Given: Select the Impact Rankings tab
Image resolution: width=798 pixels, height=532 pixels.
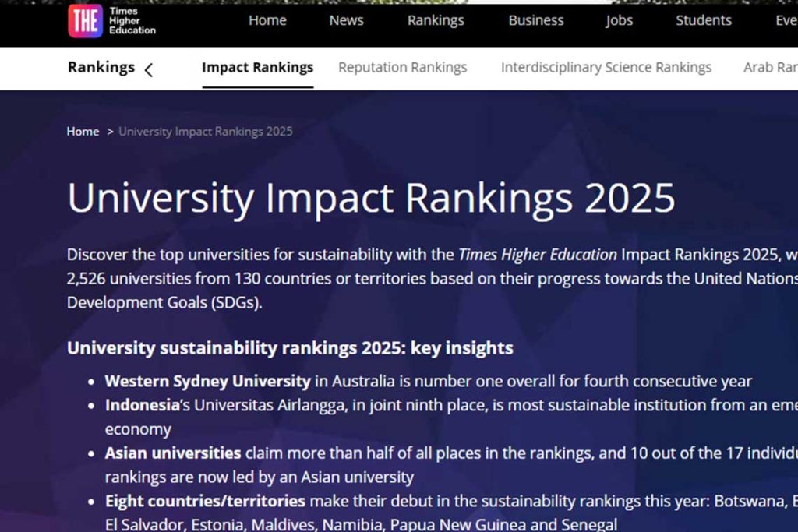Looking at the screenshot, I should point(257,67).
